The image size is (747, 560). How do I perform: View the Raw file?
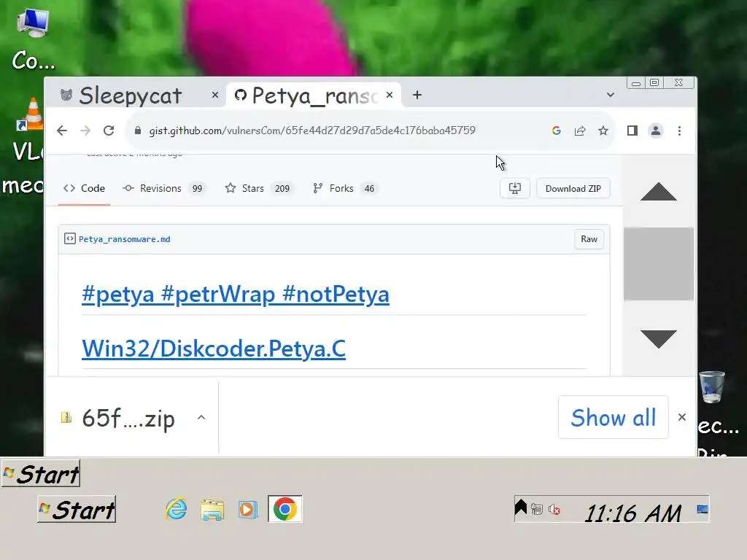point(589,239)
